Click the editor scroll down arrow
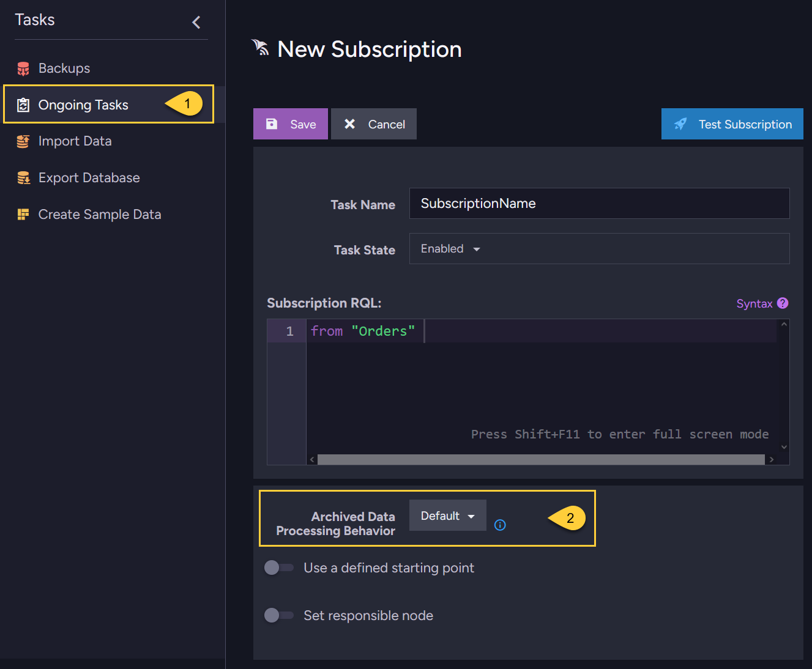812x669 pixels. [784, 447]
